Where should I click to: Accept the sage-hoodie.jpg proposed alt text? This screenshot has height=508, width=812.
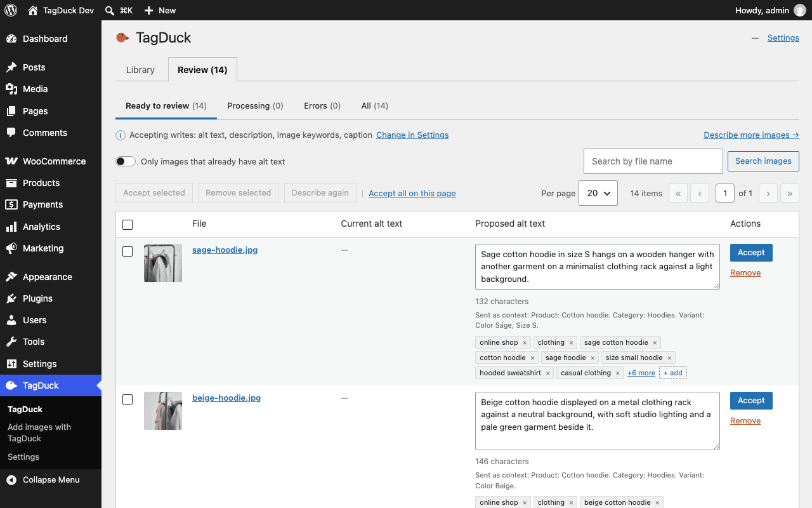coord(751,253)
